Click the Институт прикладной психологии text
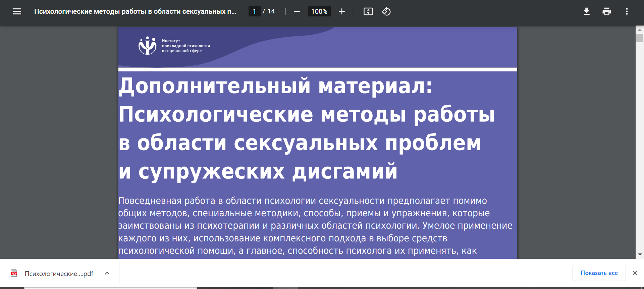 tap(186, 46)
